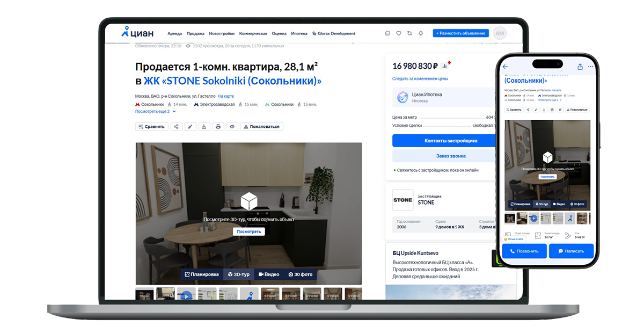The width and height of the screenshot is (644, 326).
Task: Open notifications bell icon in laptop header
Action: 421,33
